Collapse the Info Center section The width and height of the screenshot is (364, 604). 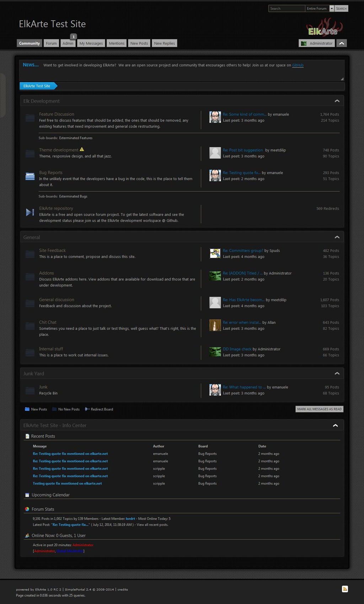click(335, 426)
